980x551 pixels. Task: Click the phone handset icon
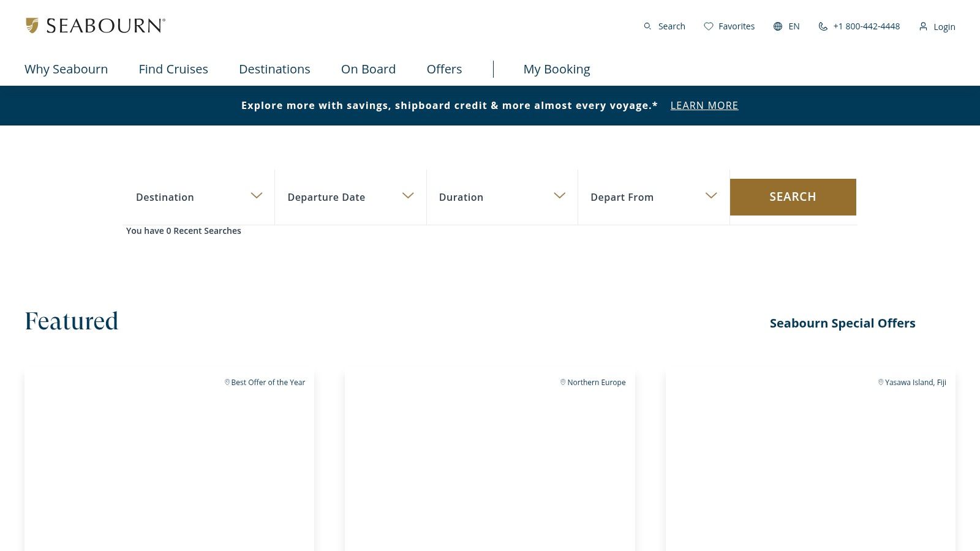tap(823, 26)
